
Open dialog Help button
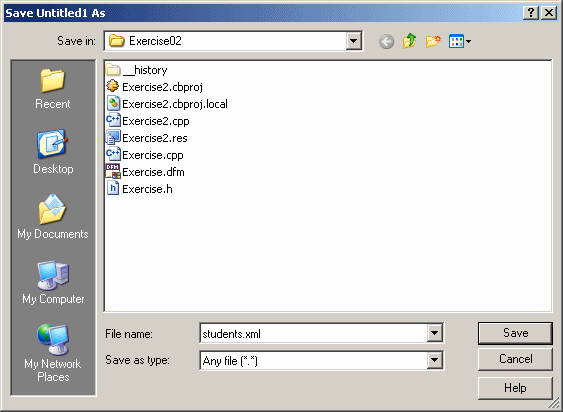[515, 388]
